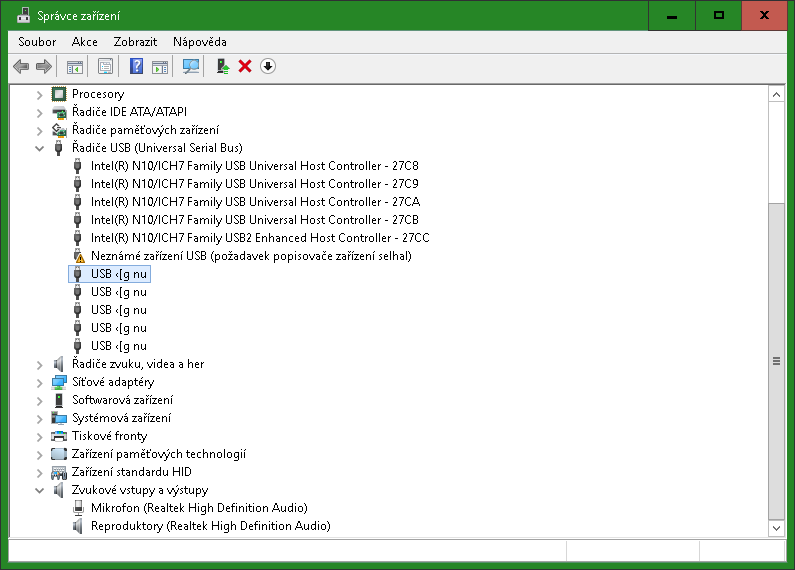795x570 pixels.
Task: Select Mikrofon (Realtek High Definition Audio)
Action: [x=199, y=508]
